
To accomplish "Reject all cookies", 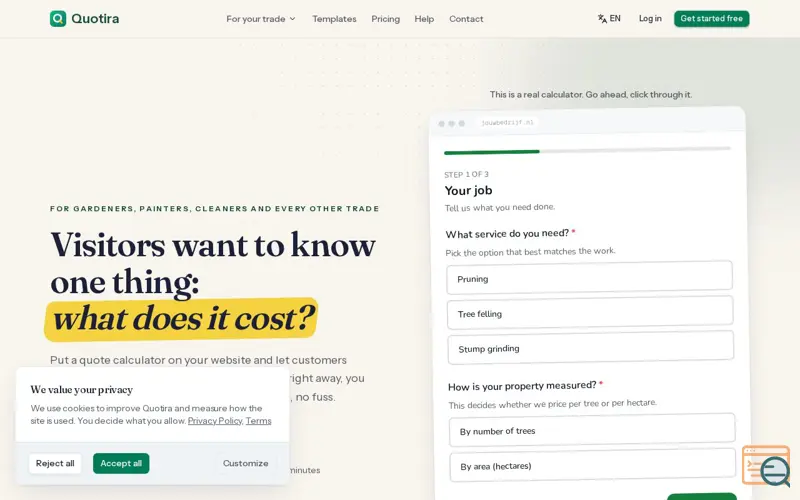I will coord(55,463).
